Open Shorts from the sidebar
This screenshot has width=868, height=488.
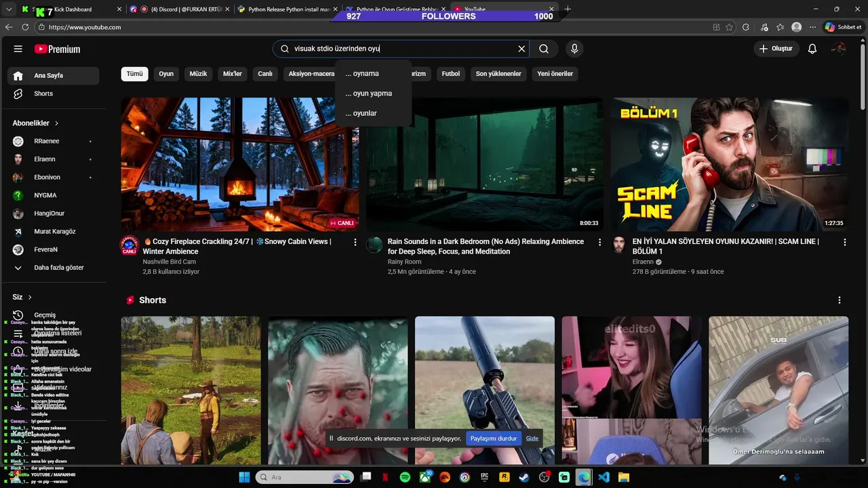coord(54,94)
